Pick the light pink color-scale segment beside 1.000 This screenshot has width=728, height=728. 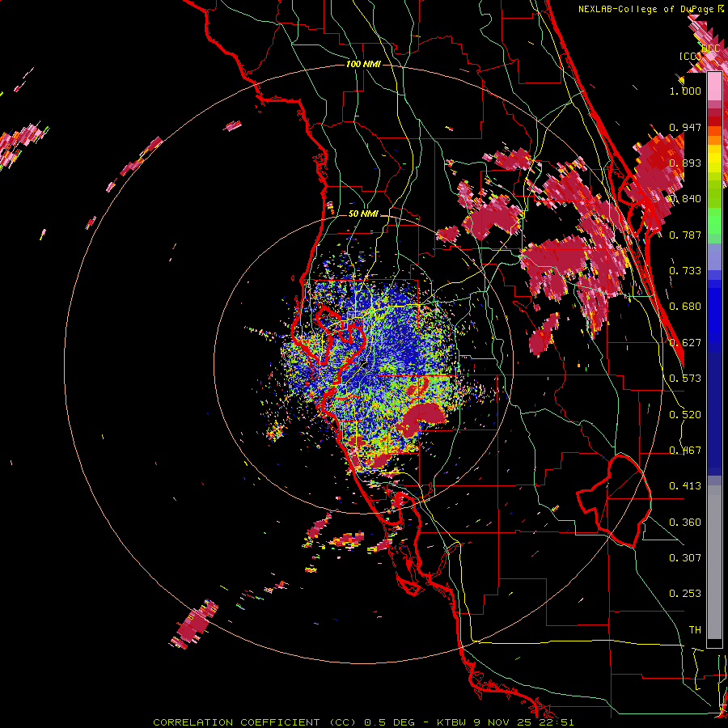tap(714, 87)
